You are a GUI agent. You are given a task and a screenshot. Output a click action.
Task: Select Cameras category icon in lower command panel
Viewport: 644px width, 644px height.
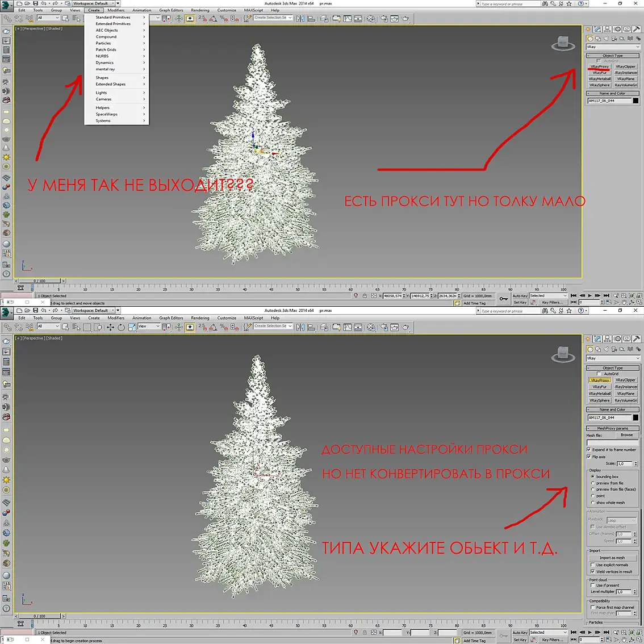(x=614, y=349)
